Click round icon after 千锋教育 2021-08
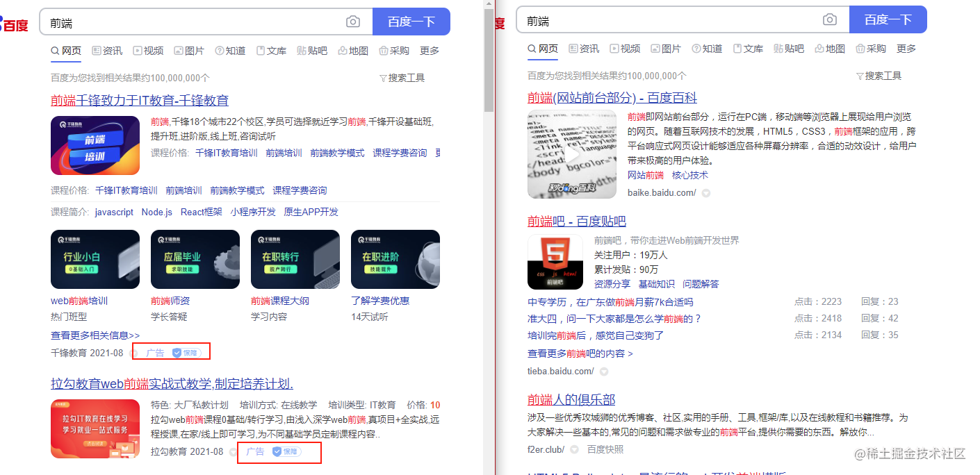 point(134,353)
